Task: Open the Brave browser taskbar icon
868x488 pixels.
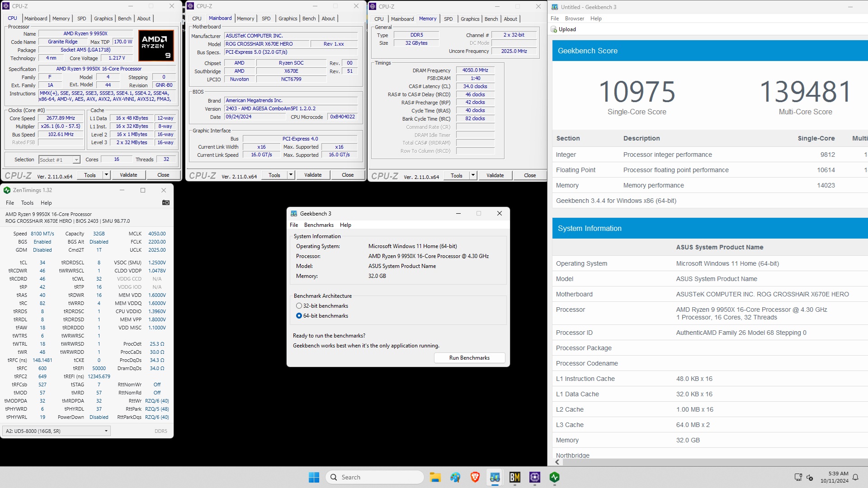Action: tap(475, 477)
